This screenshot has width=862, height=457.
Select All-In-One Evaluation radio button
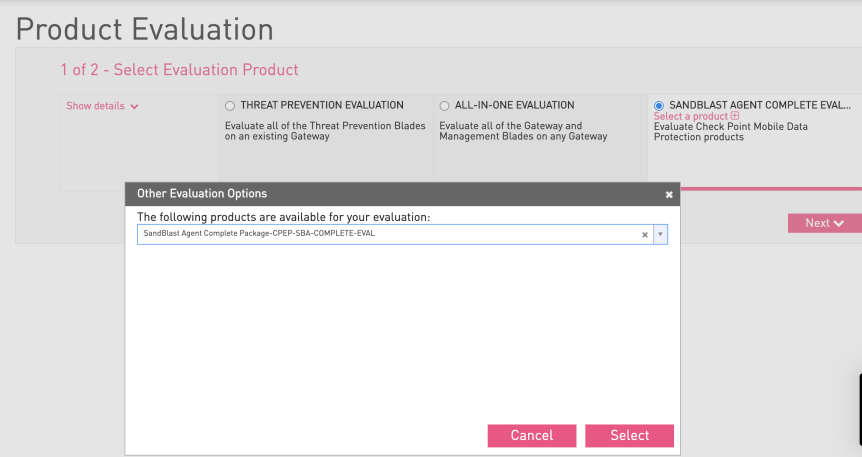(x=444, y=106)
